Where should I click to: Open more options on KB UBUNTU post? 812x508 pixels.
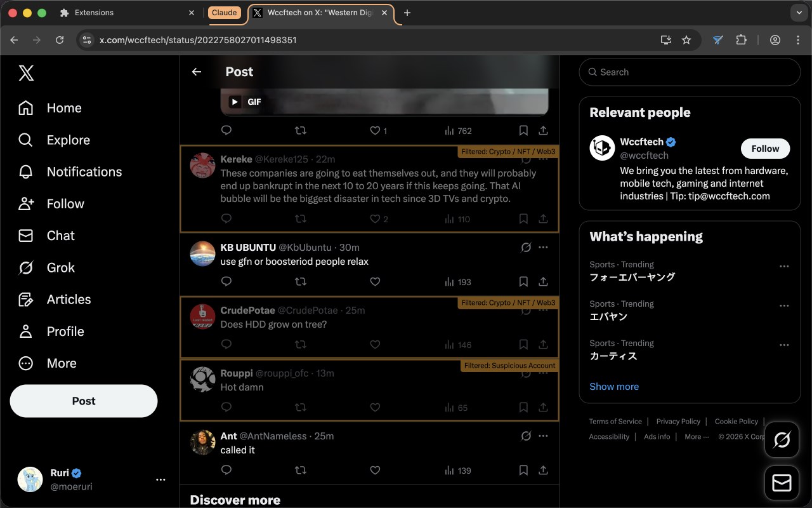pos(544,247)
